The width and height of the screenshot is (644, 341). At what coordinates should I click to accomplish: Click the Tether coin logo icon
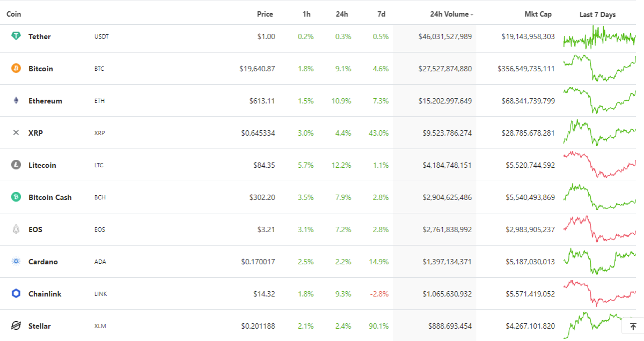coord(16,36)
